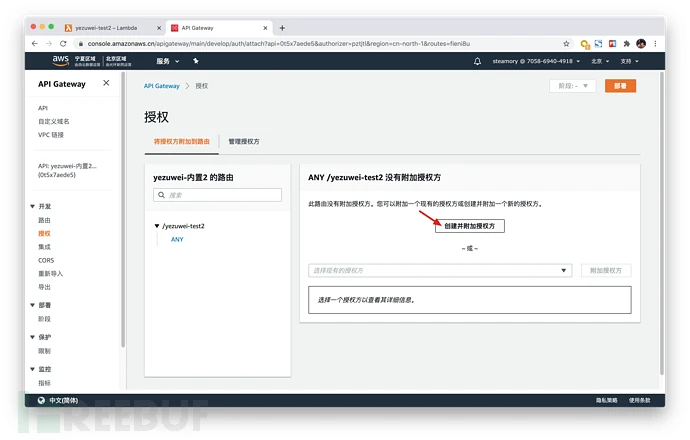This screenshot has height=440, width=690.
Task: Click the 搜索 routes search field
Action: (217, 195)
